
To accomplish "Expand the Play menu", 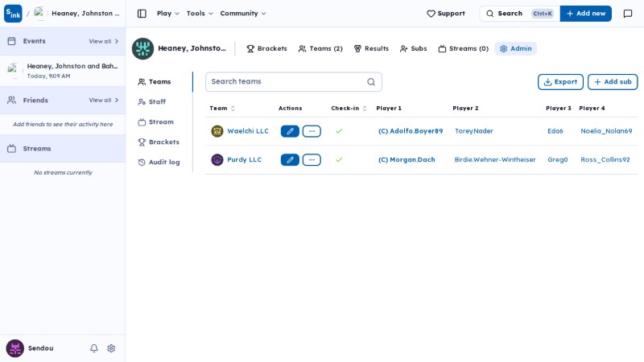I will 168,14.
